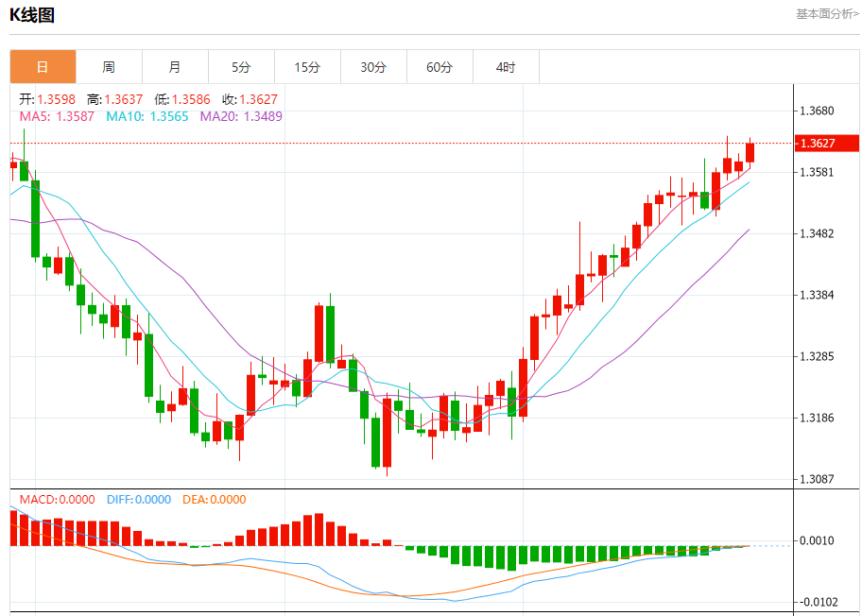Open the 4时 interval tab
862x616 pixels.
(x=506, y=67)
